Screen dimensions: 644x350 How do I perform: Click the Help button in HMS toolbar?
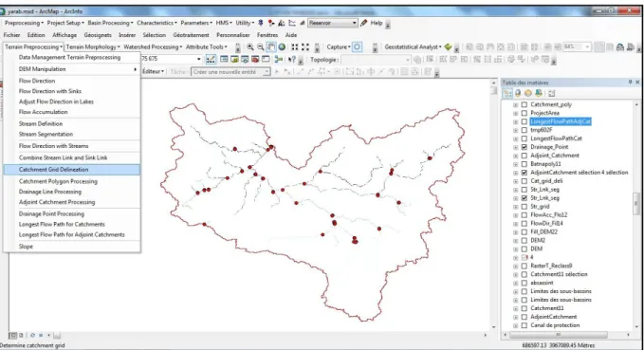377,23
